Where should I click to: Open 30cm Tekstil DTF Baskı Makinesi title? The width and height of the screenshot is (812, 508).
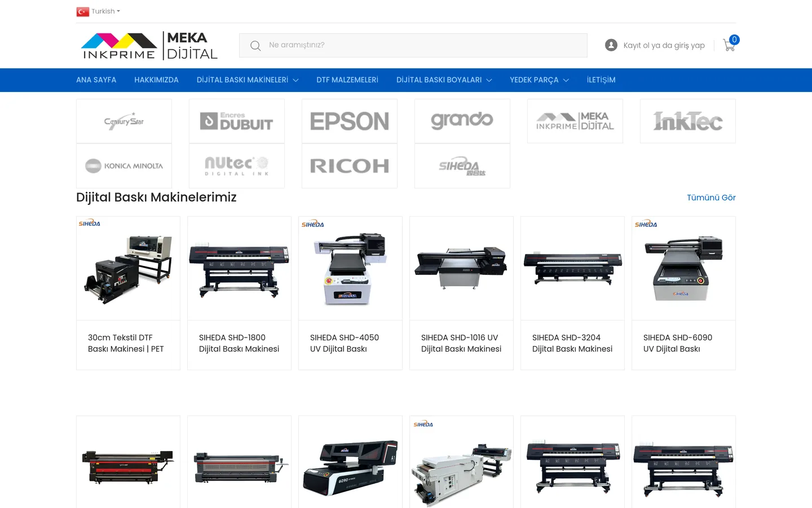[x=126, y=343]
